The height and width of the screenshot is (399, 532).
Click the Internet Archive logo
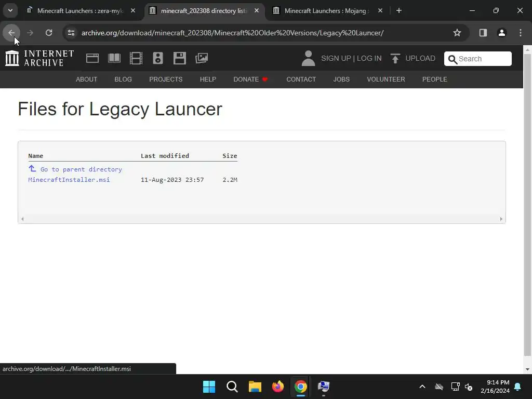39,58
